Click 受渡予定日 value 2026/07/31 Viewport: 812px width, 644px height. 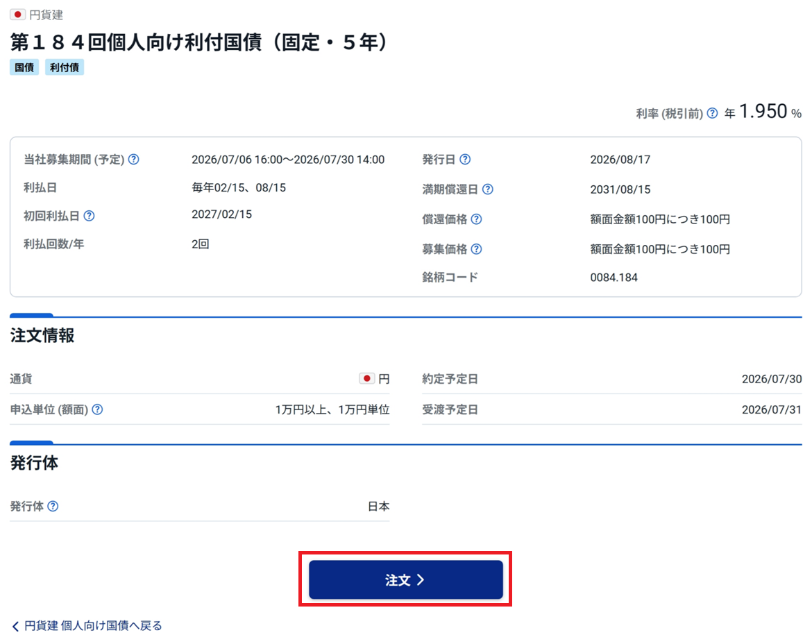[772, 409]
